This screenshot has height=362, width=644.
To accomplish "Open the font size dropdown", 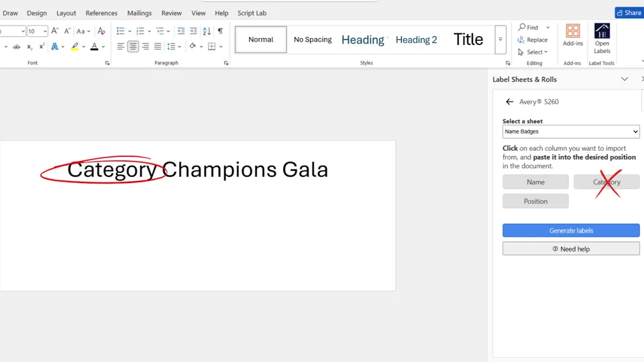I will [x=45, y=32].
